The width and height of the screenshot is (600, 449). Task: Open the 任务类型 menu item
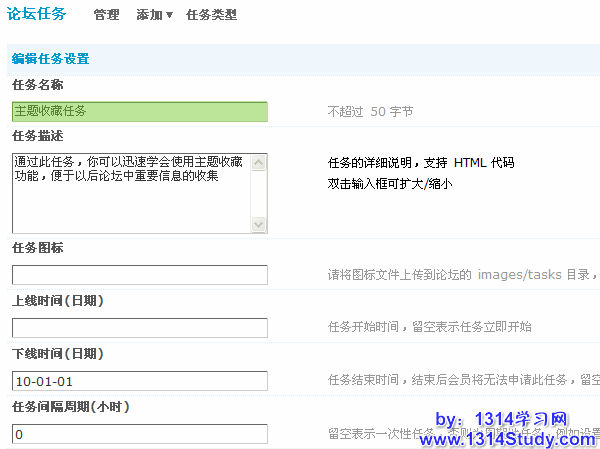tap(211, 15)
